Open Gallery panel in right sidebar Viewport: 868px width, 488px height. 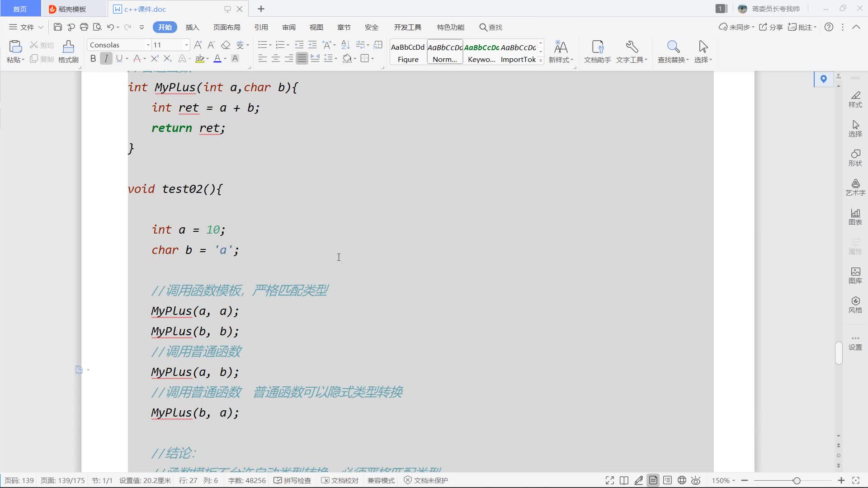tap(855, 276)
